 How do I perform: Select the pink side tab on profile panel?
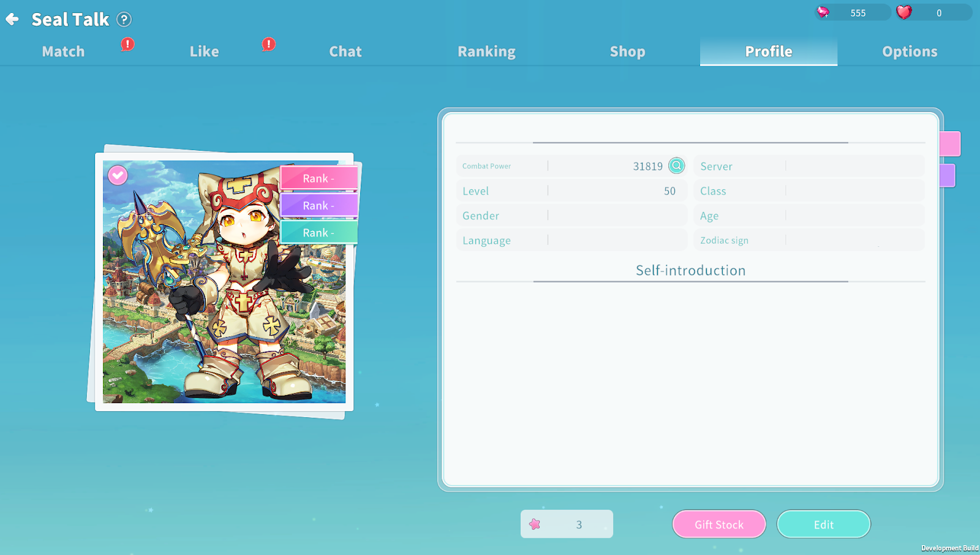pos(950,144)
